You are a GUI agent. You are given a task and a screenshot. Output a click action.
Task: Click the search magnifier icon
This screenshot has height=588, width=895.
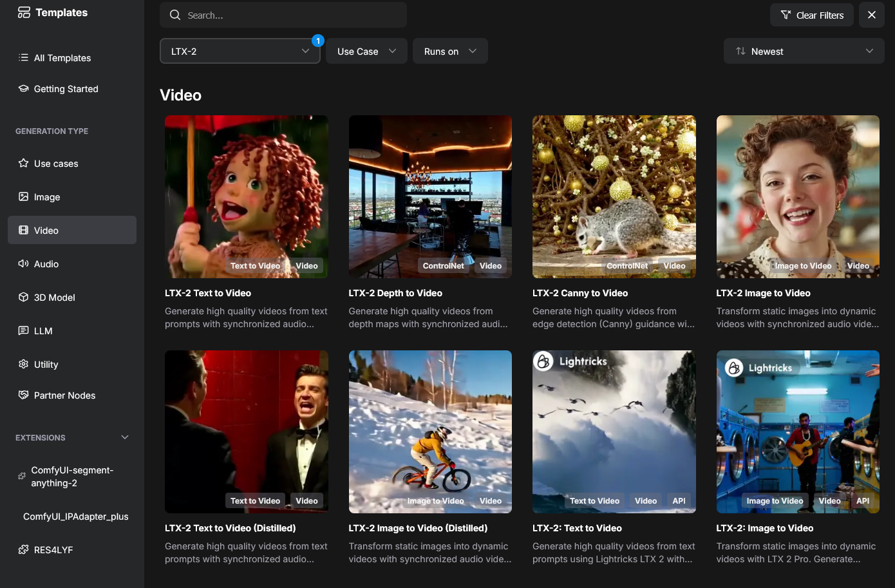pos(174,15)
